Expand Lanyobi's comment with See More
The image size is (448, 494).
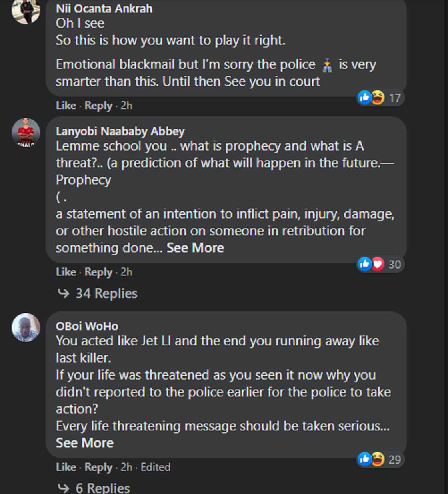[x=195, y=248]
